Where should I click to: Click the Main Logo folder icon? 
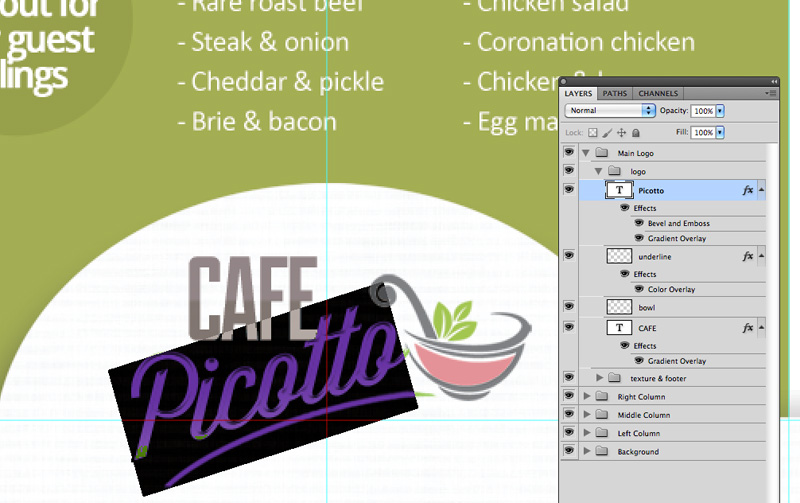click(602, 153)
